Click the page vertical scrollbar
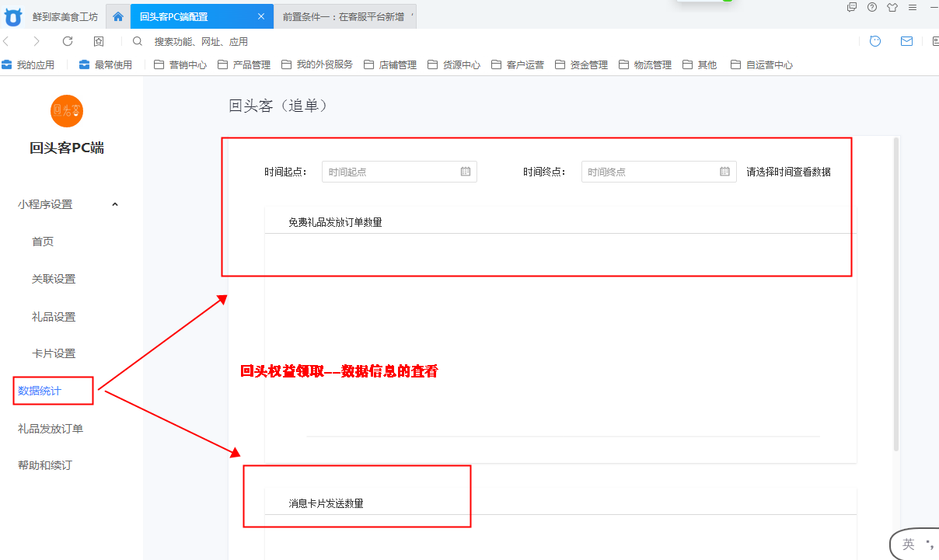939x560 pixels. click(x=896, y=294)
